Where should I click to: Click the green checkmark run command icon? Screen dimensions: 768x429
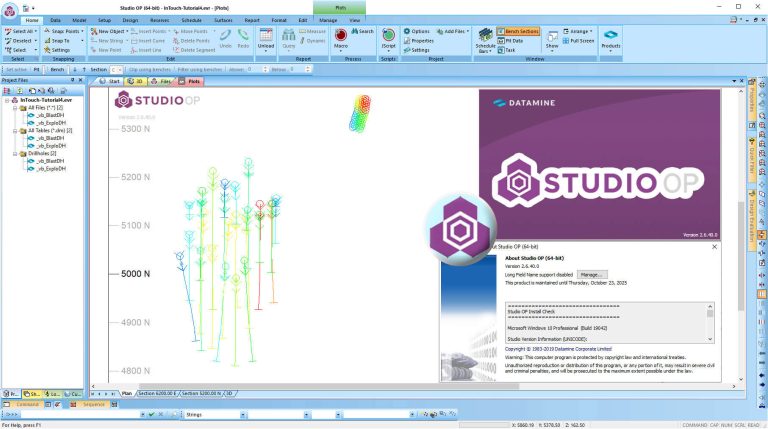click(x=151, y=414)
